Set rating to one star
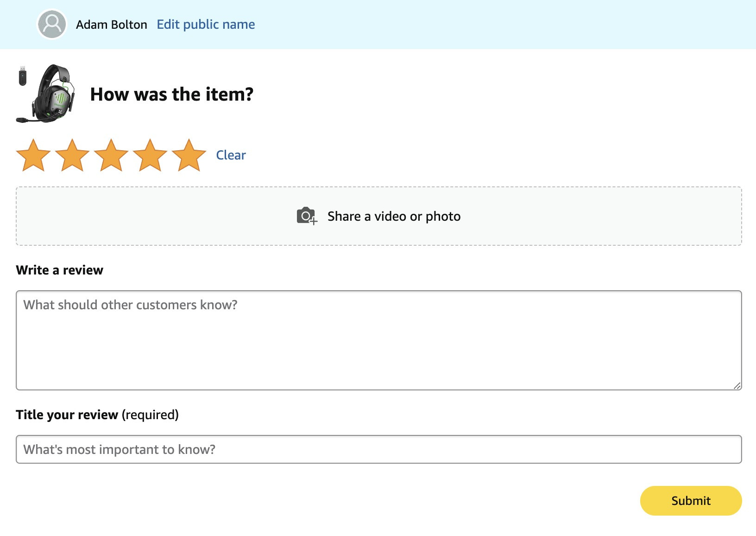 pyautogui.click(x=33, y=155)
